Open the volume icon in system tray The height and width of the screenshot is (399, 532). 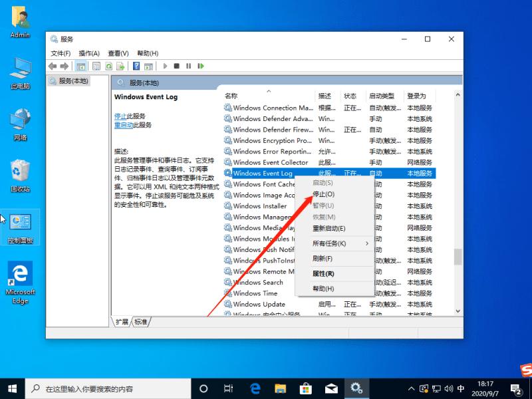pyautogui.click(x=448, y=388)
